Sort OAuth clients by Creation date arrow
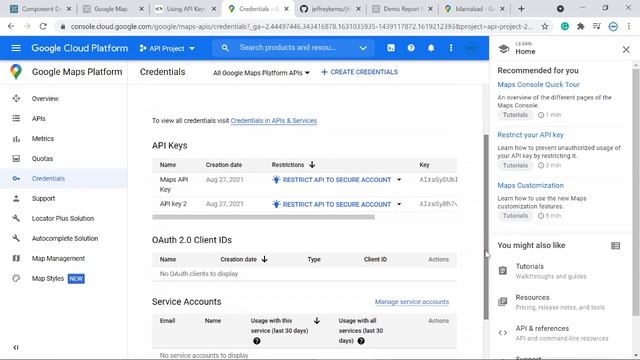This screenshot has height=360, width=640. point(264,259)
